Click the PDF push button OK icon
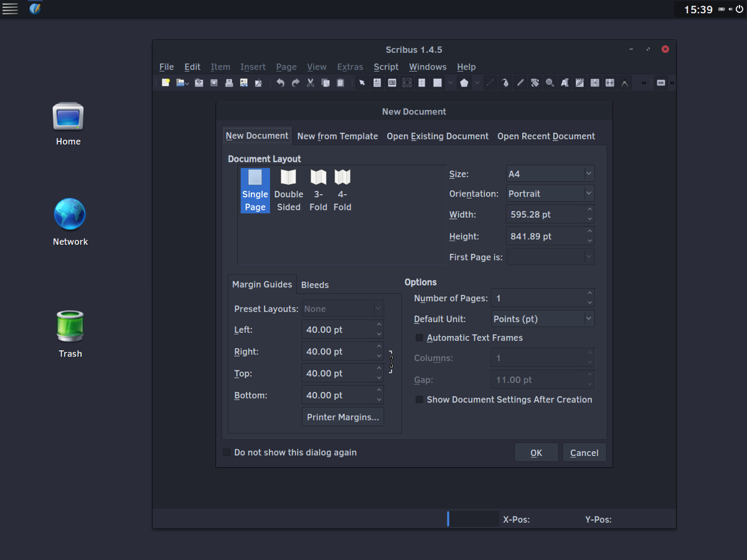Screen dimensions: 747x560 pyautogui.click(x=661, y=83)
